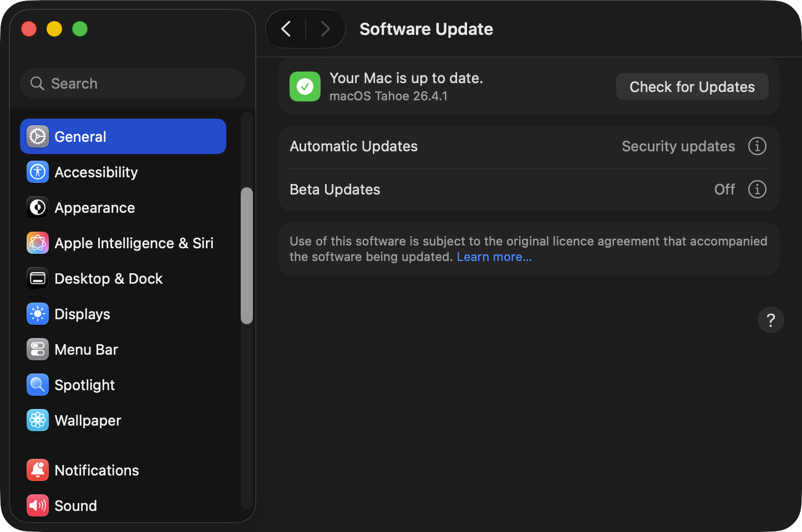Click the sidebar scrollbar thumb

(247, 255)
